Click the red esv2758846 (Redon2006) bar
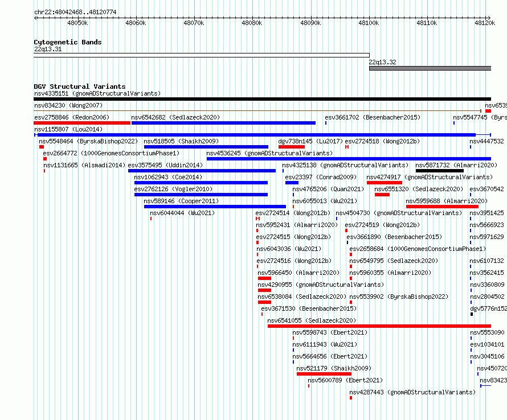The width and height of the screenshot is (507, 420). tap(82, 123)
